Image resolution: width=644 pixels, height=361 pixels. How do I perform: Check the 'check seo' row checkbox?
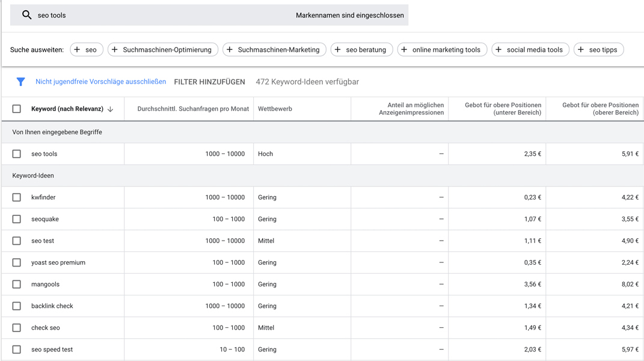[x=16, y=328]
